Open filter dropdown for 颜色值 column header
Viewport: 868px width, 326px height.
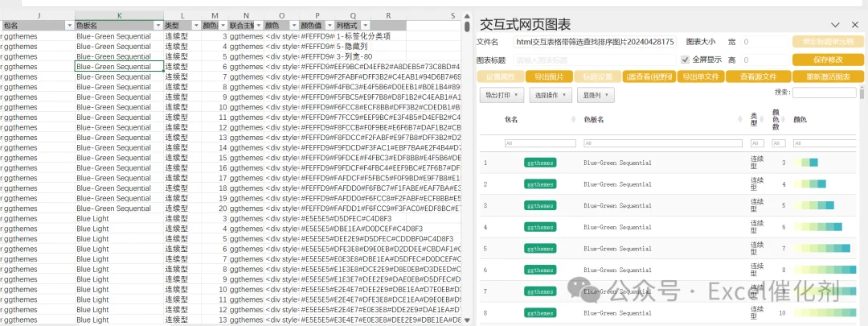(329, 26)
